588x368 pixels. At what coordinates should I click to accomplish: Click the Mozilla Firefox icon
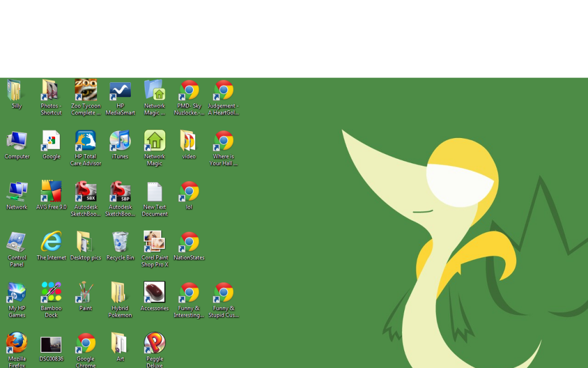(17, 343)
